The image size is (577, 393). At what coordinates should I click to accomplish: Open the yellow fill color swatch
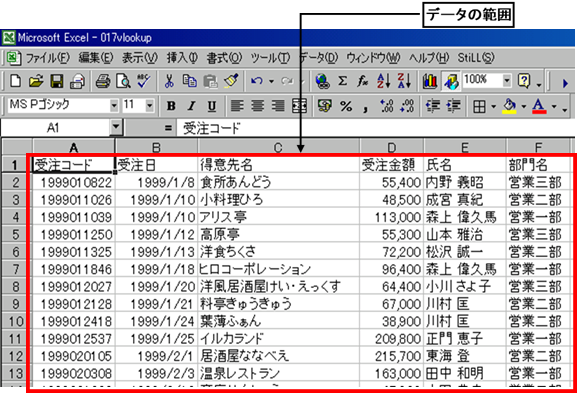click(510, 106)
